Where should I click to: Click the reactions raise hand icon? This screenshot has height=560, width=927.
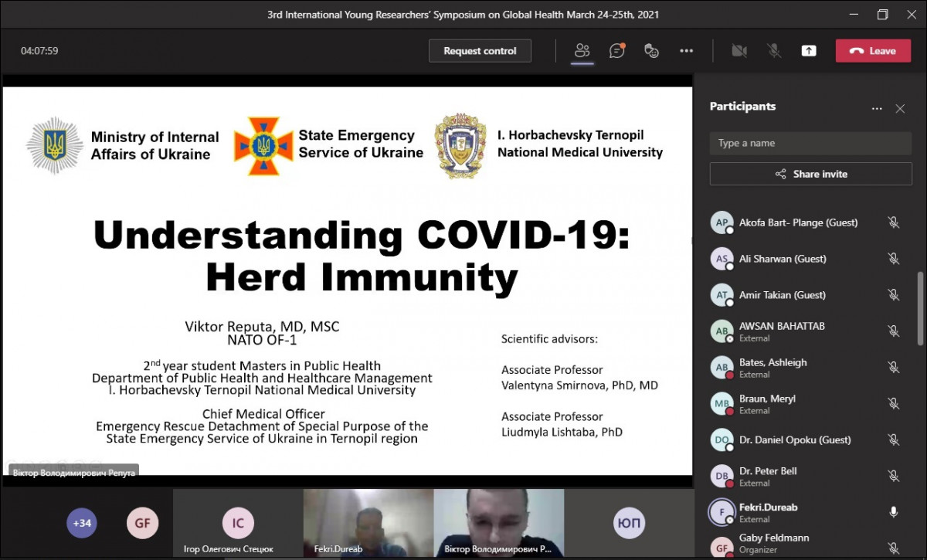click(651, 51)
